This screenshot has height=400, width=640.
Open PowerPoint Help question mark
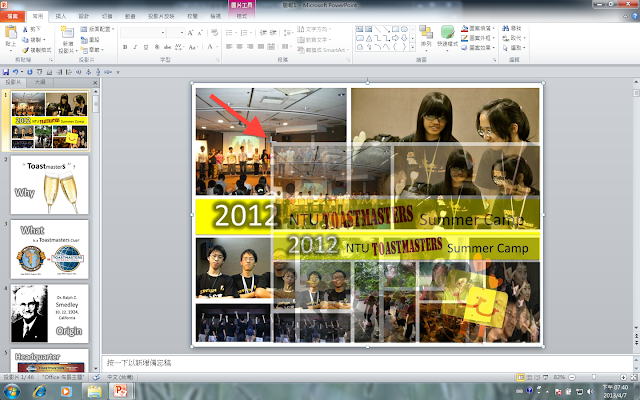click(635, 16)
